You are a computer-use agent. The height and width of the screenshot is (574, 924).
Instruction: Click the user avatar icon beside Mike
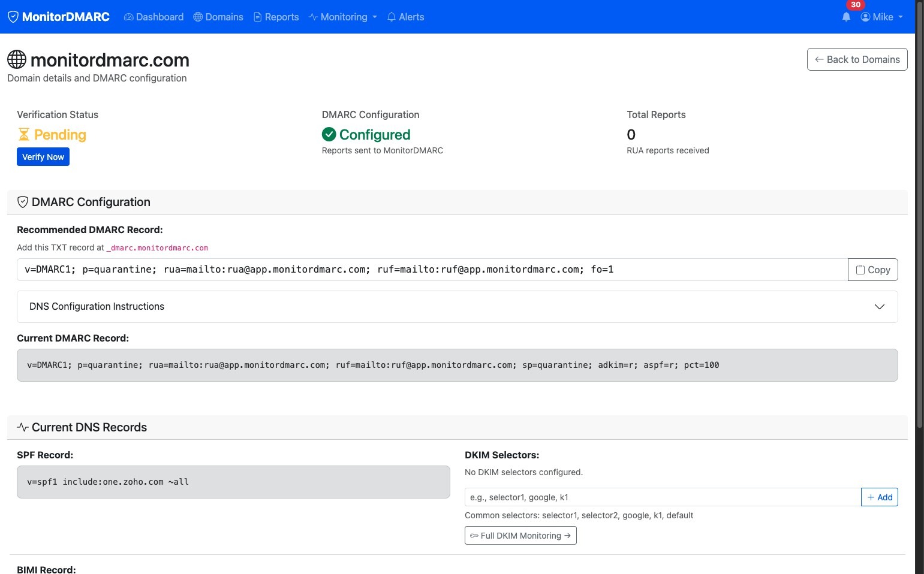[865, 17]
